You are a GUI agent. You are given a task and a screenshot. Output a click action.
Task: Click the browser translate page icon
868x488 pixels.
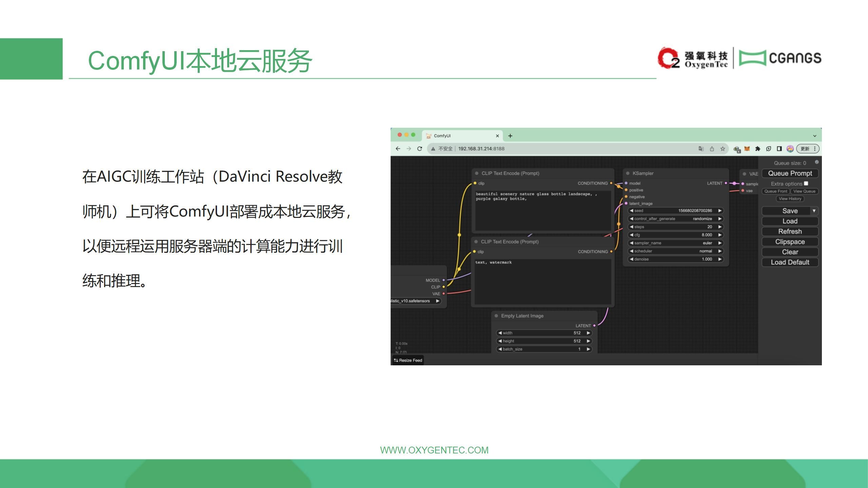point(701,149)
